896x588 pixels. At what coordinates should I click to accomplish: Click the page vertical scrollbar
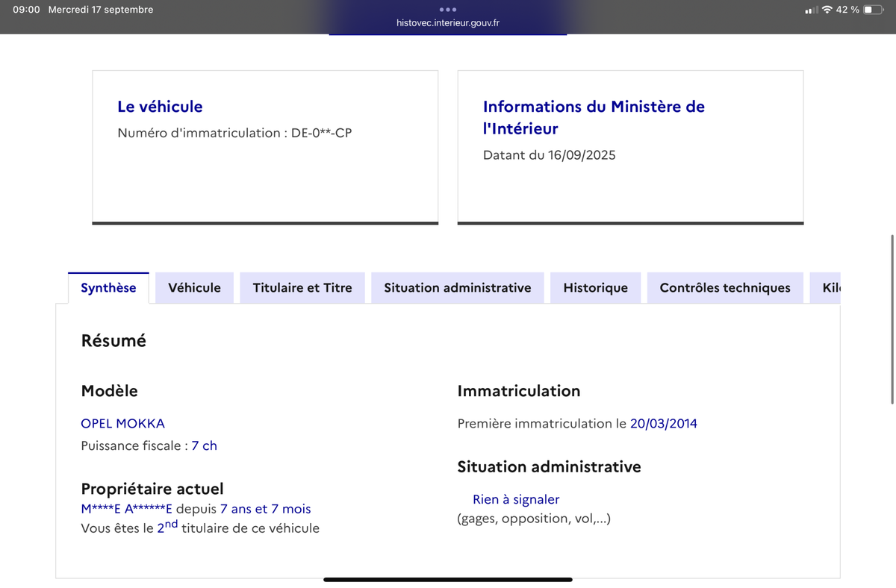coord(892,319)
